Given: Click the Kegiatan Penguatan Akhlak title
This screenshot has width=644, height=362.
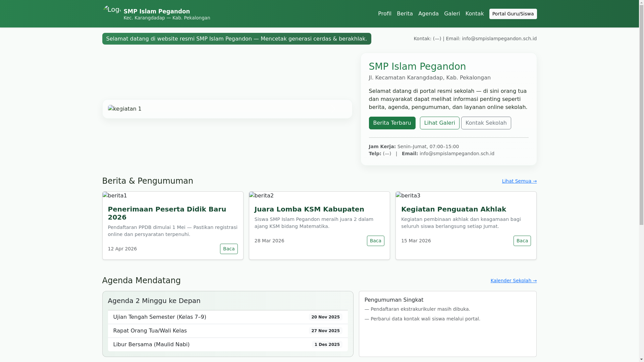Looking at the screenshot, I should click(x=453, y=209).
